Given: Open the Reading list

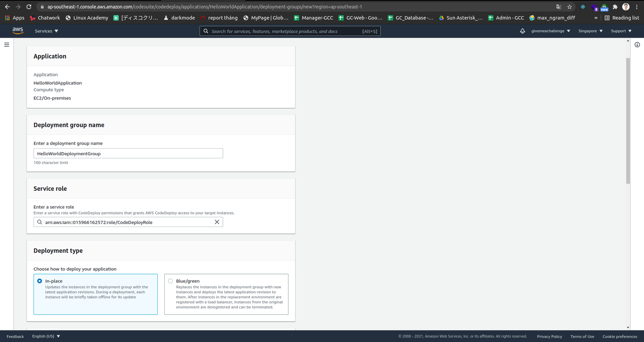Looking at the screenshot, I should click(622, 18).
